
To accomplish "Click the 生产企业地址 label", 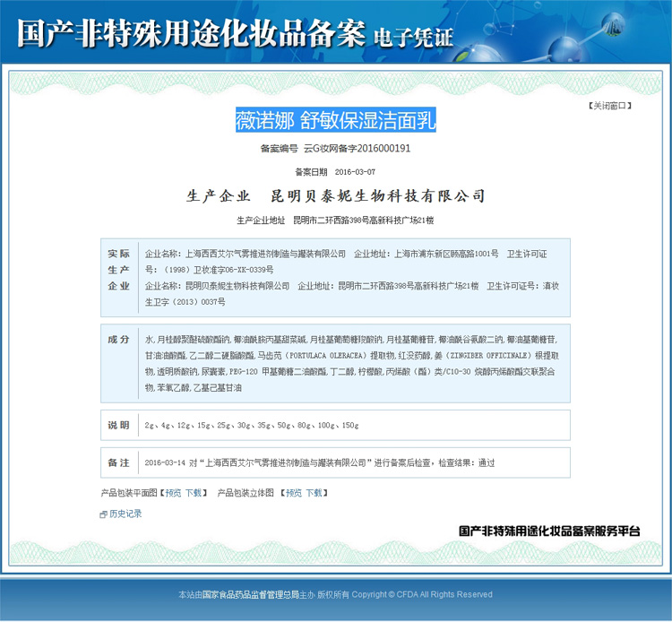I will [261, 220].
